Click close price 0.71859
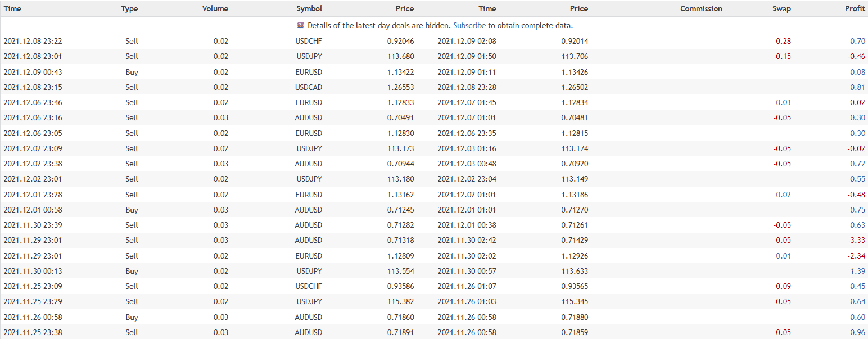 pyautogui.click(x=575, y=332)
